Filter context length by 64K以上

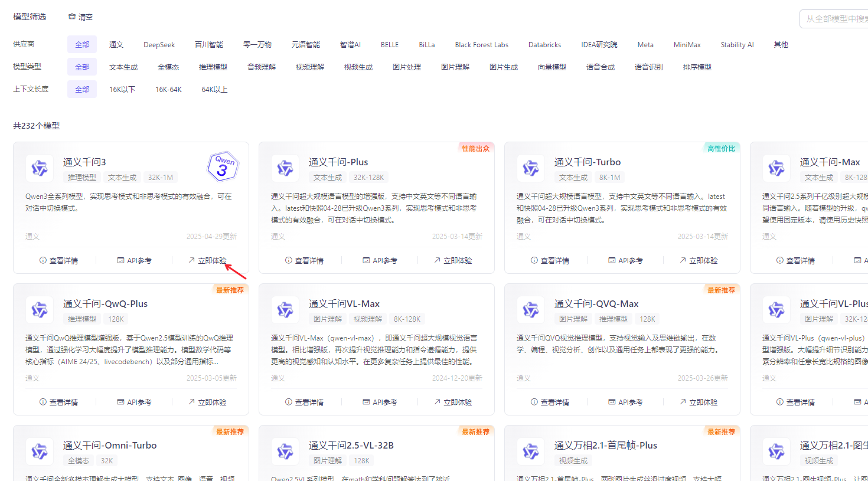point(214,89)
